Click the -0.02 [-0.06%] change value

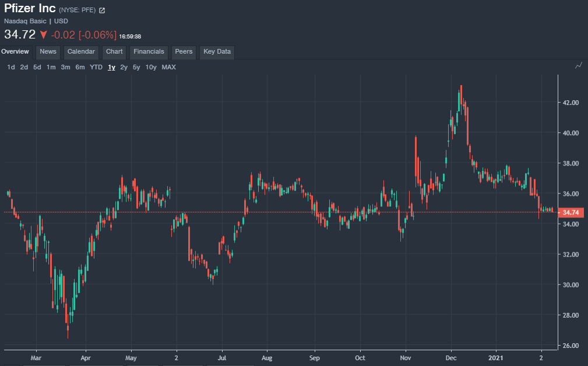[x=83, y=35]
